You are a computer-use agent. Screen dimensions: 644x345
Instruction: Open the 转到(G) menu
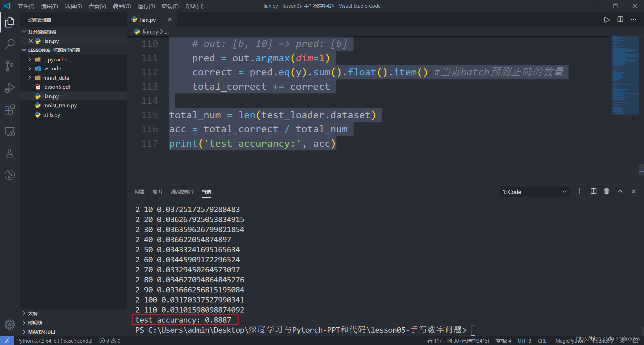(122, 6)
